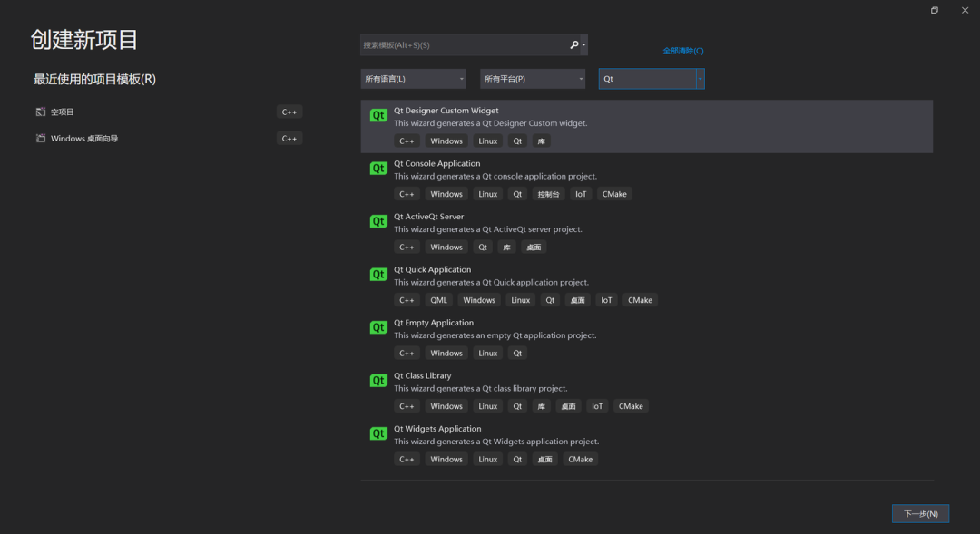Click the clear all (全部清除) link

pos(682,51)
